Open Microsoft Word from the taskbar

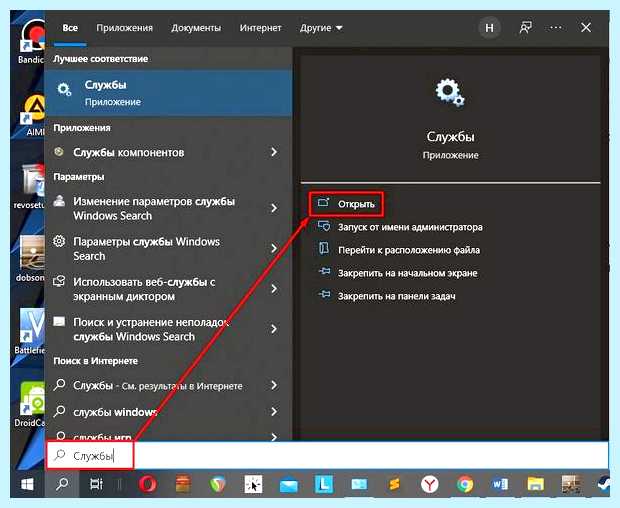(500, 484)
